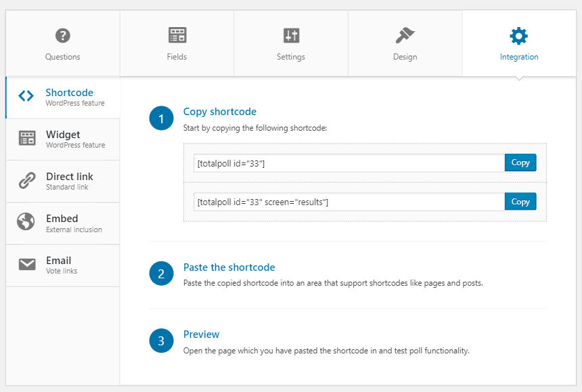Open the Embed external inclusion section
582x392 pixels.
coord(63,223)
